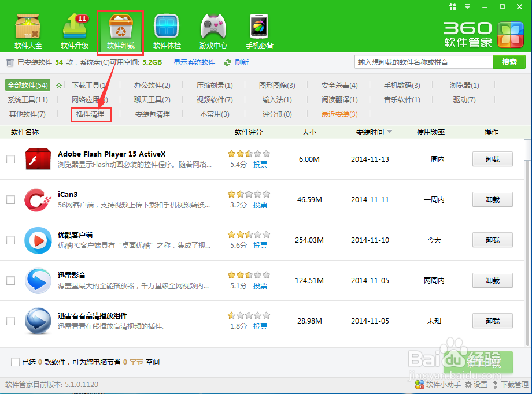Open 软件体检 checkup section
Image resolution: width=532 pixels, height=394 pixels.
tap(167, 31)
